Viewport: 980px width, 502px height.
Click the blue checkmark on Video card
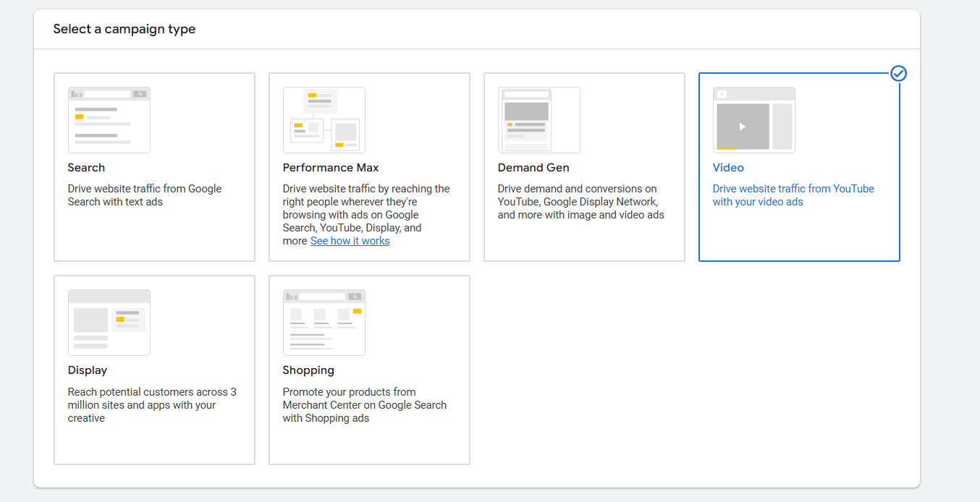(898, 74)
